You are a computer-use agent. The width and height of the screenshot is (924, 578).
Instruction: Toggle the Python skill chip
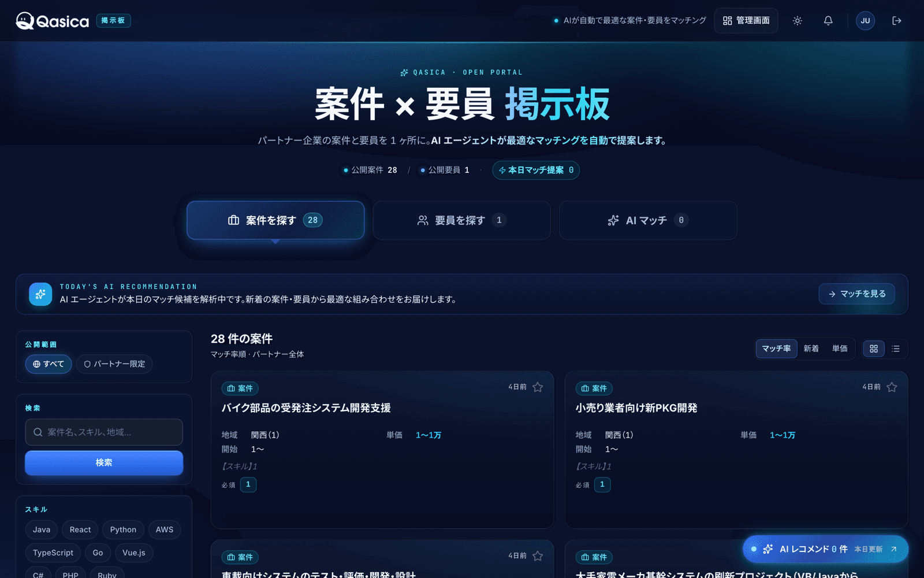pos(123,529)
